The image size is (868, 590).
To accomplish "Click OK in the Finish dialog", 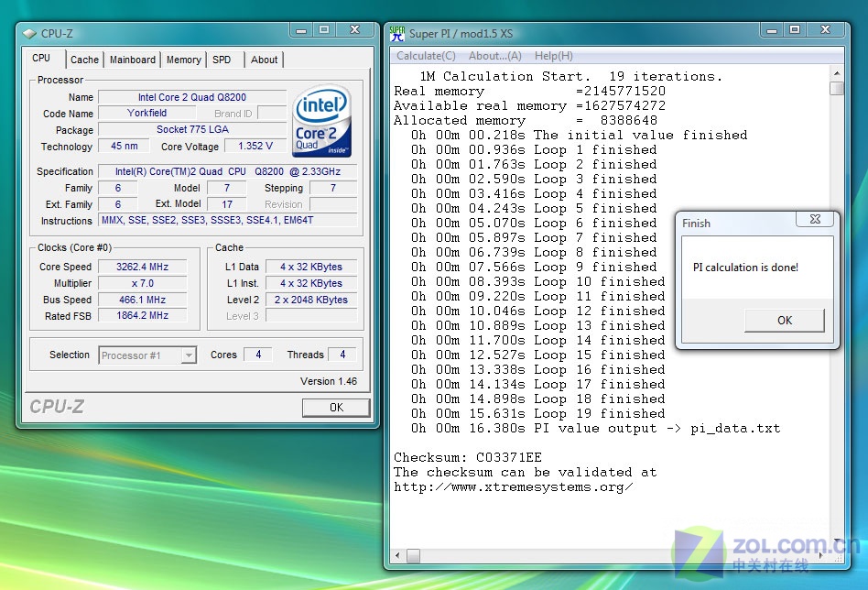I will 785,321.
